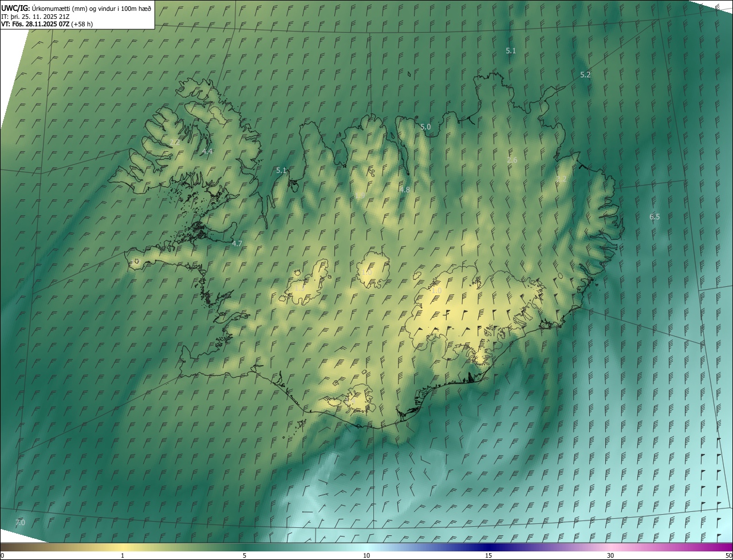Click the '5' label on the color scale

click(x=245, y=556)
